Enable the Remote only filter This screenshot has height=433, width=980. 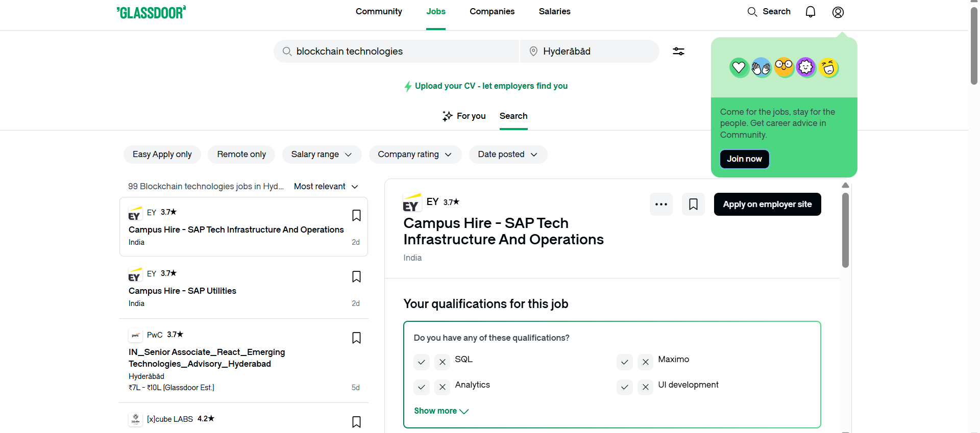[x=241, y=155]
